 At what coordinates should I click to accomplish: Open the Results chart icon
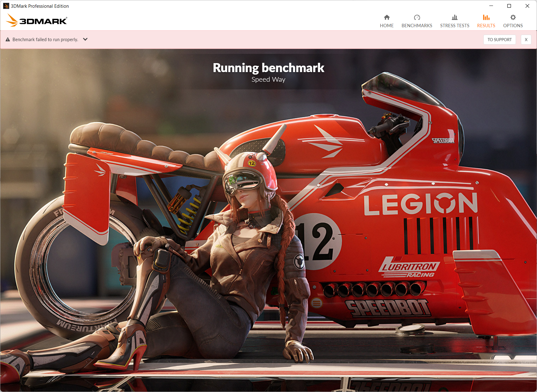click(486, 17)
